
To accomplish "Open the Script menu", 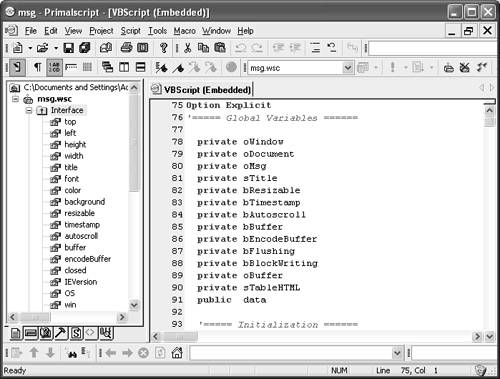I will [x=130, y=31].
